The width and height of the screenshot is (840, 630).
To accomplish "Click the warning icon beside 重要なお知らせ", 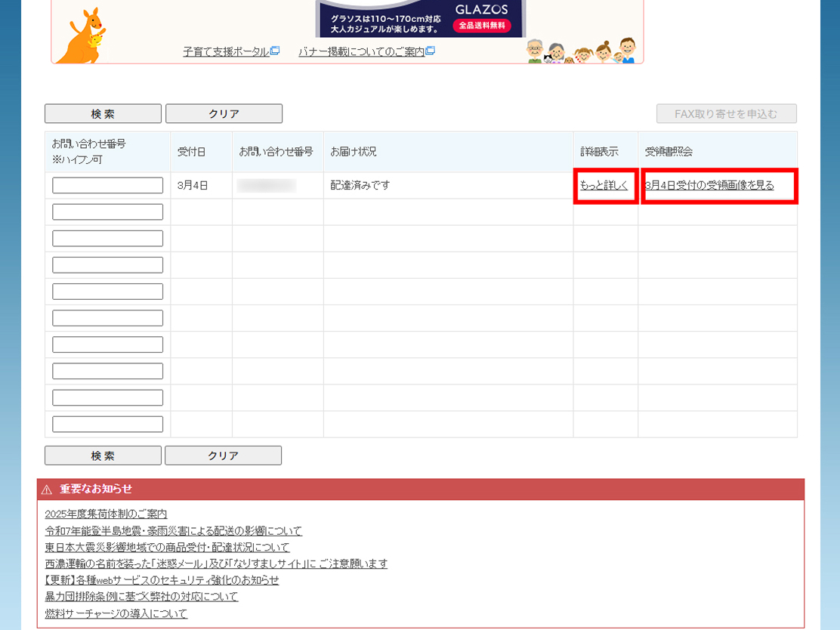I will coord(47,489).
